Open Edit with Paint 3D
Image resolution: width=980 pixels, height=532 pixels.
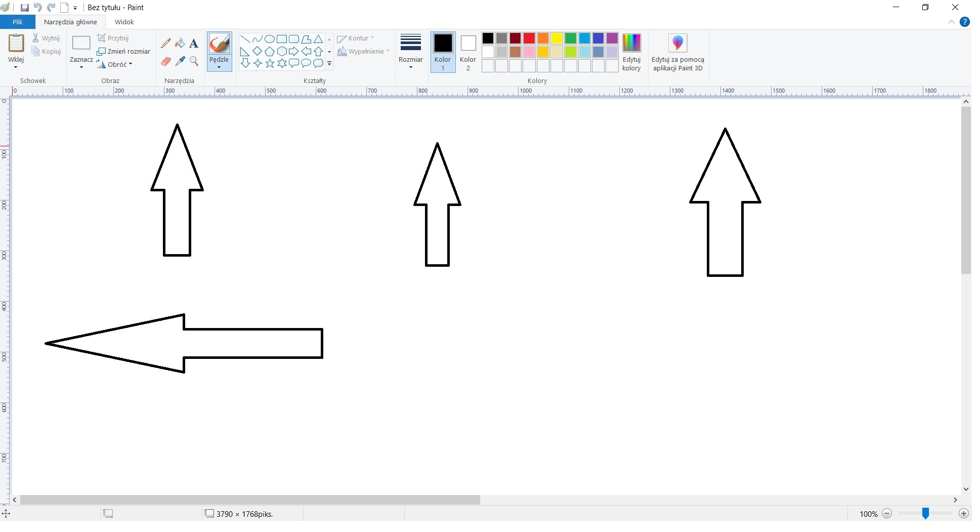[677, 52]
